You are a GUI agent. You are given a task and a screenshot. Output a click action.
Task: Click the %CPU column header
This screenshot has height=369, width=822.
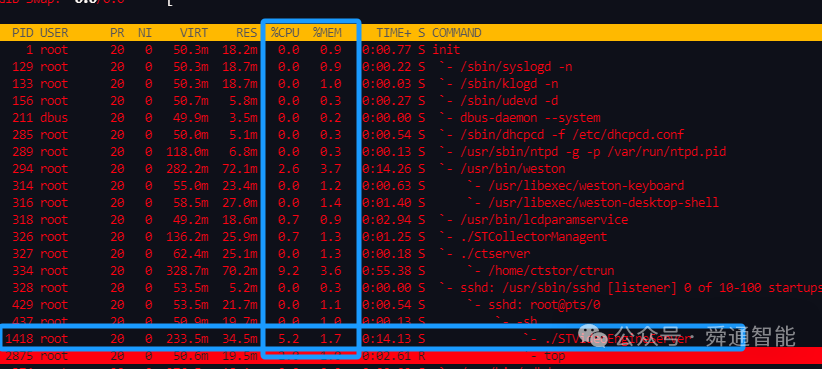click(285, 33)
